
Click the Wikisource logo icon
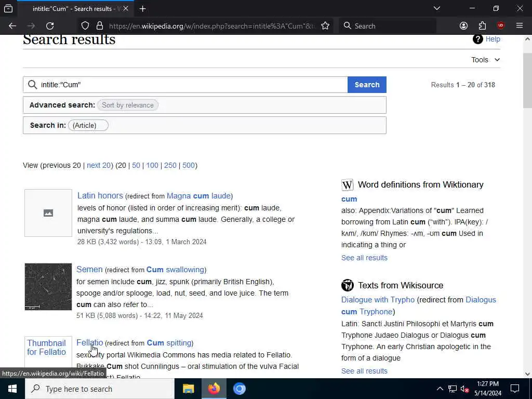click(x=348, y=285)
